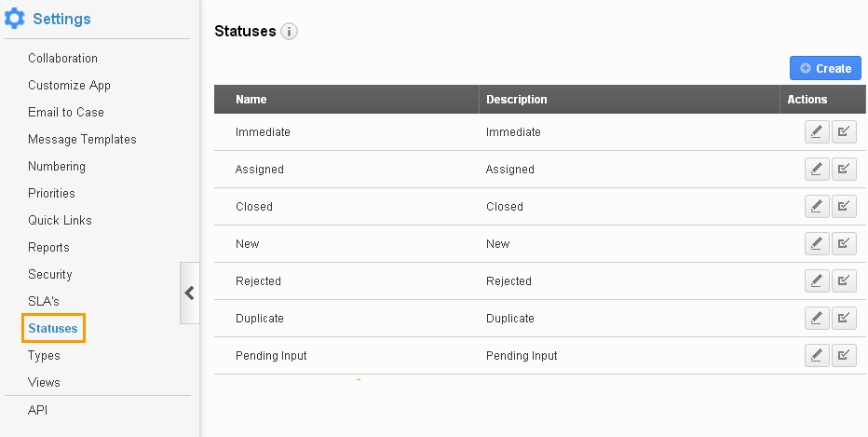Click the edit pencil icon for Immediate status
Image resolution: width=868 pixels, height=437 pixels.
click(817, 131)
